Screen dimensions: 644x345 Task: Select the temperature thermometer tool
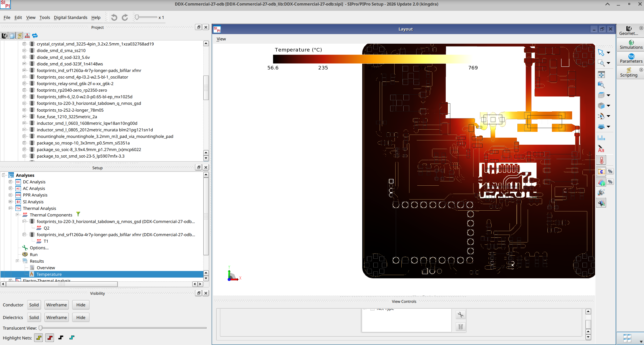pyautogui.click(x=601, y=160)
